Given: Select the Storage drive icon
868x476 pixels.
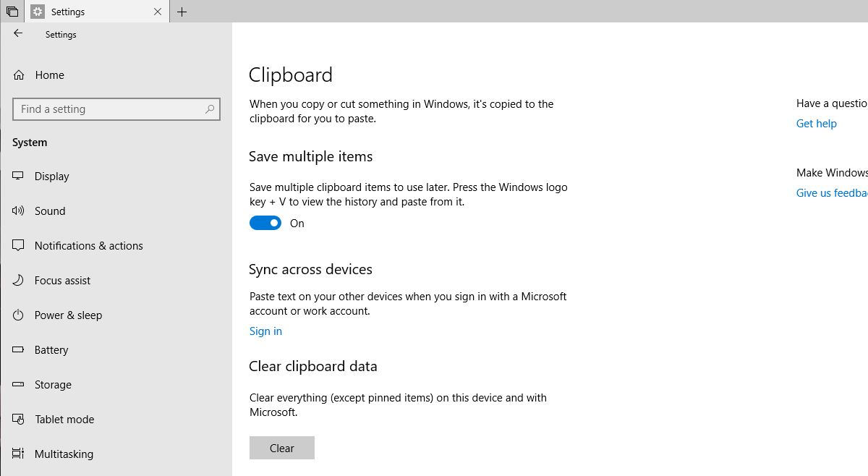Looking at the screenshot, I should pyautogui.click(x=19, y=384).
